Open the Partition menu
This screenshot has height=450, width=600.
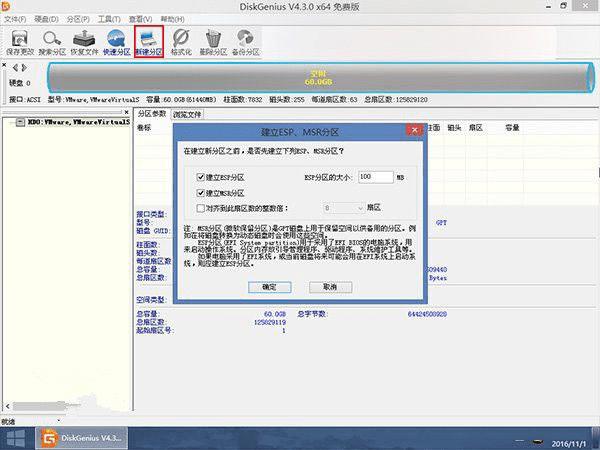(x=78, y=19)
